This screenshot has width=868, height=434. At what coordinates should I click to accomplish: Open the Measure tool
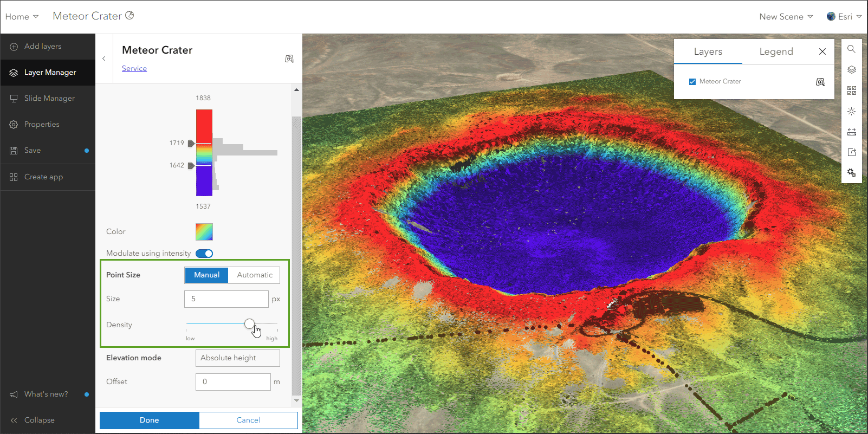[x=852, y=132]
